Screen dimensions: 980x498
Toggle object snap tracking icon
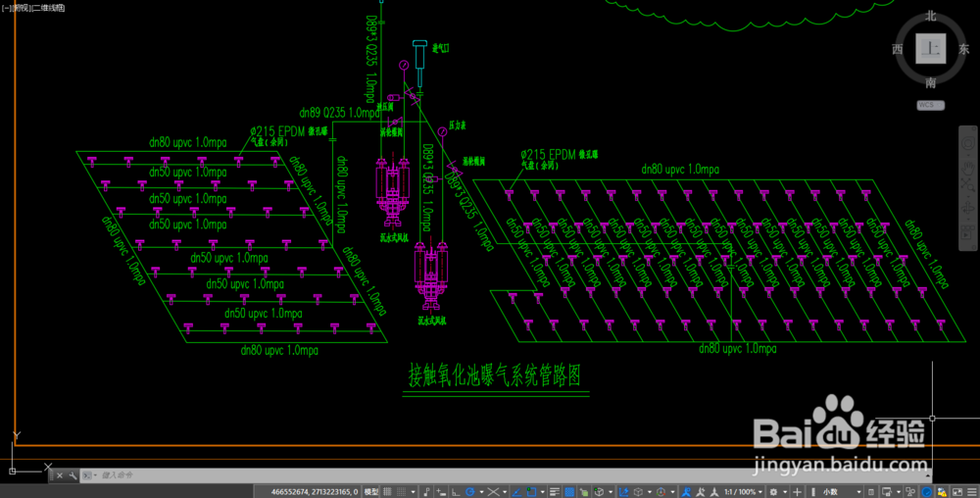point(516,492)
